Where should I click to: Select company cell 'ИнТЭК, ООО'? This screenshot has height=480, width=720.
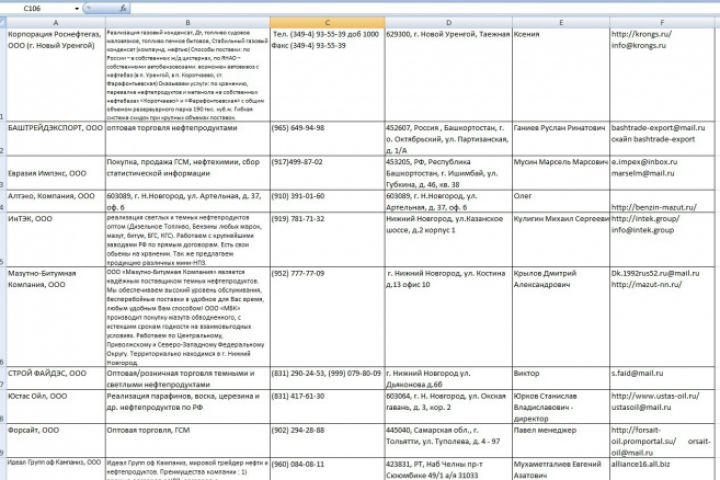click(x=56, y=239)
